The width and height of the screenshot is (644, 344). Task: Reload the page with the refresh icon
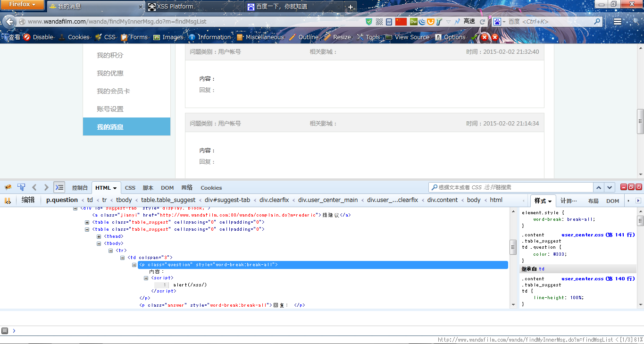483,22
